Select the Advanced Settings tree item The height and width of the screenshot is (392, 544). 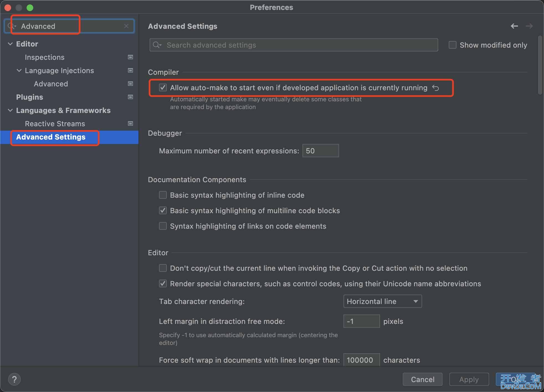click(69, 137)
